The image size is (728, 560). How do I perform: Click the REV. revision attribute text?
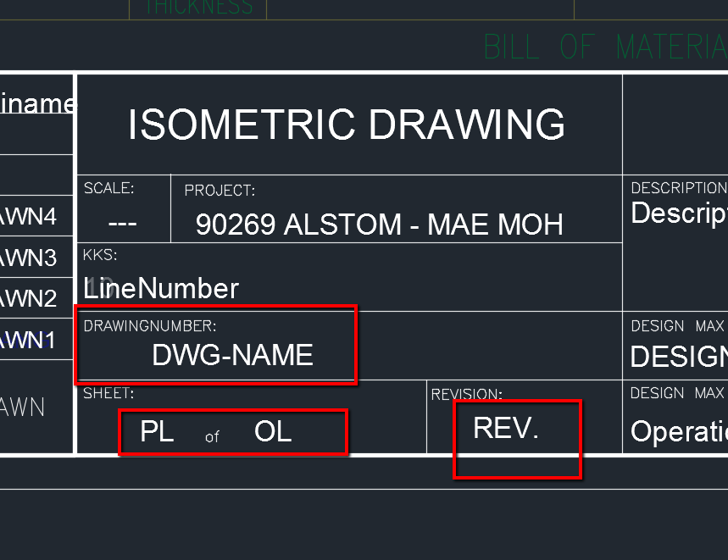[x=506, y=427]
